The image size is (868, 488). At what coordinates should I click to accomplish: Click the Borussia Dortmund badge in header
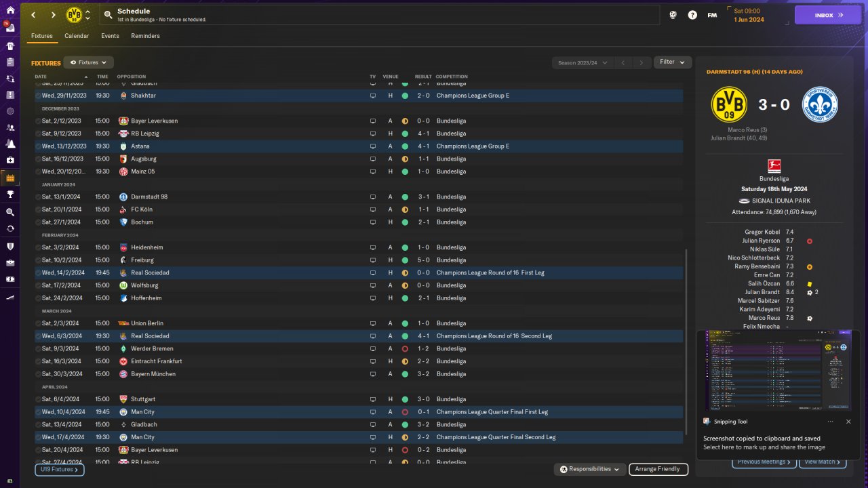74,15
